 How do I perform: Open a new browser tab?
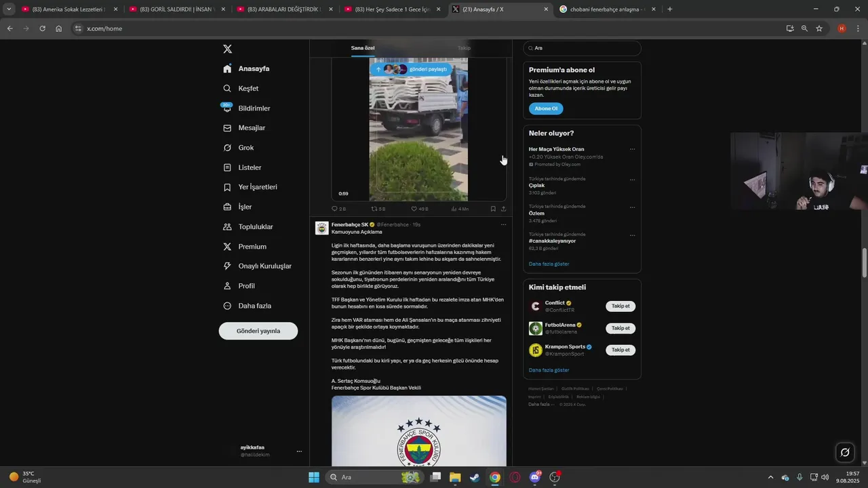click(x=670, y=9)
